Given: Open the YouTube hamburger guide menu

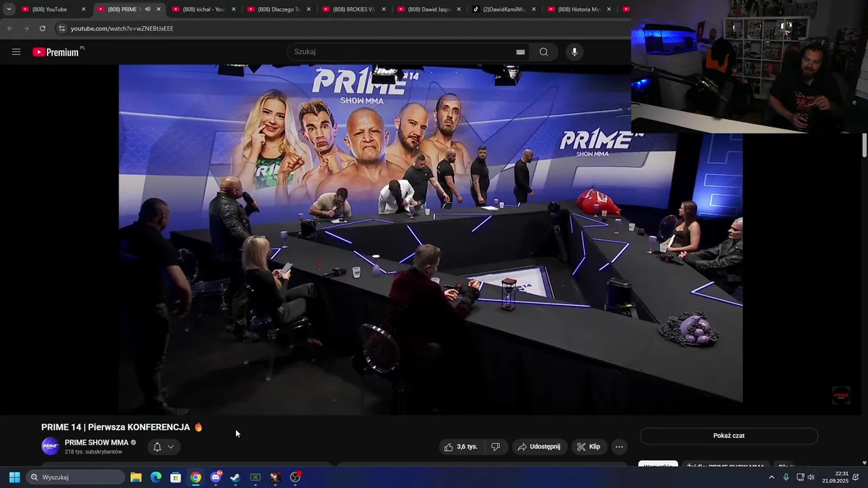Looking at the screenshot, I should pyautogui.click(x=16, y=52).
